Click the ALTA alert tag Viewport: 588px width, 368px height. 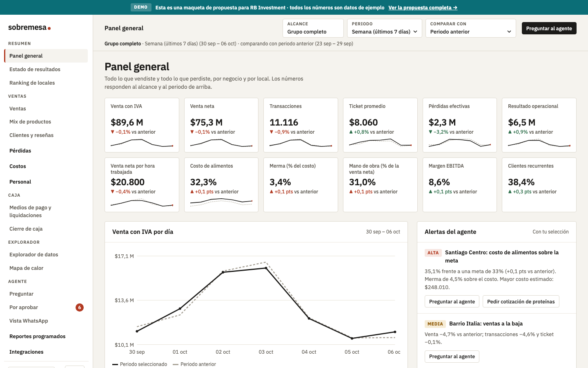pyautogui.click(x=433, y=253)
